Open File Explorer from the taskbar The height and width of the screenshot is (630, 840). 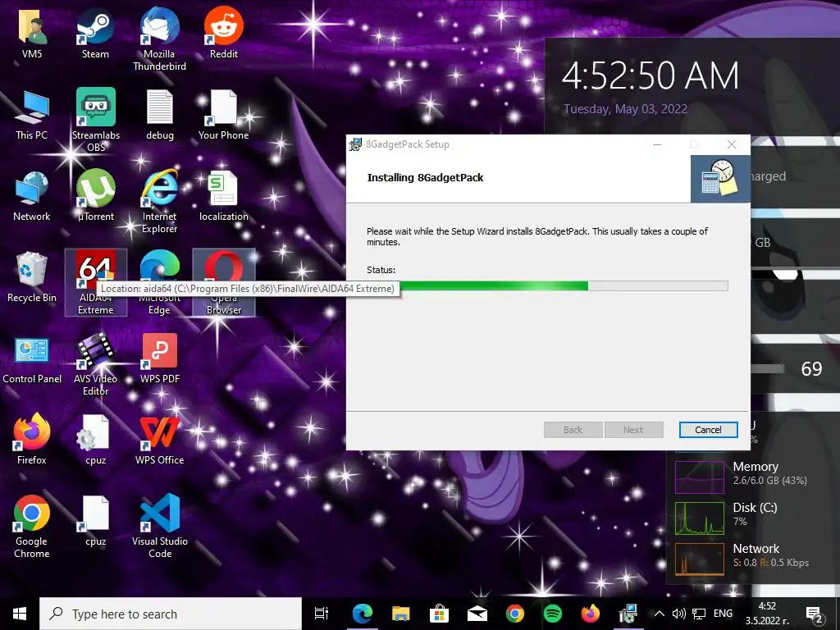pos(400,614)
